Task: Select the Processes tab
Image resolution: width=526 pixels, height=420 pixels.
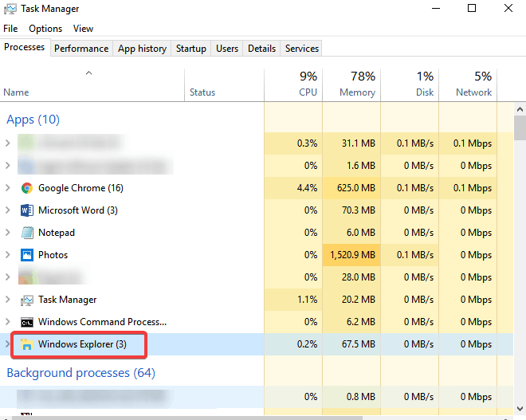Action: (25, 47)
